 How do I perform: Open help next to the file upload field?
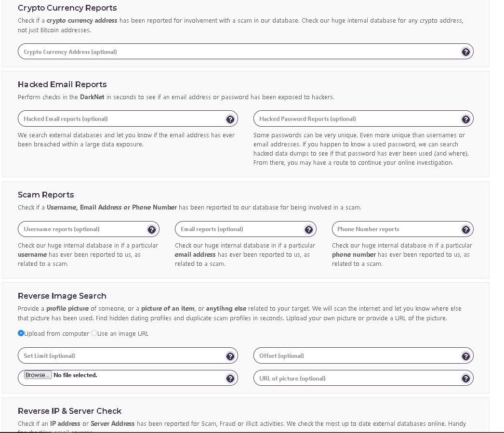pyautogui.click(x=230, y=378)
